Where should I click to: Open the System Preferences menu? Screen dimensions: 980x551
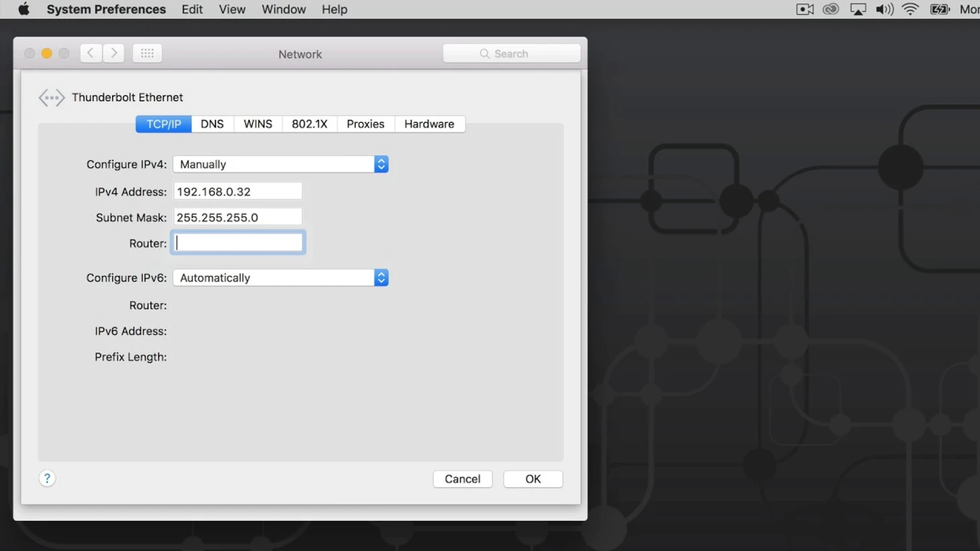coord(106,9)
